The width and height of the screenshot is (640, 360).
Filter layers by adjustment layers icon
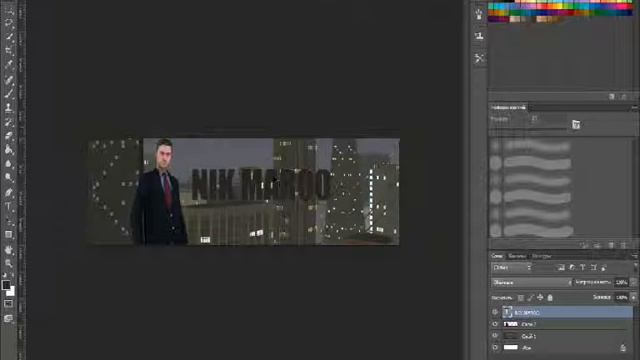click(x=572, y=268)
